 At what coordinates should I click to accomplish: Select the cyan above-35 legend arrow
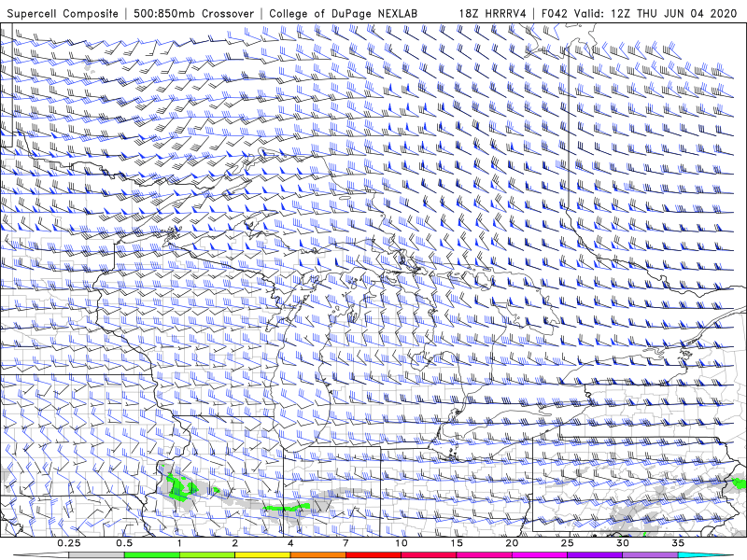pyautogui.click(x=706, y=555)
